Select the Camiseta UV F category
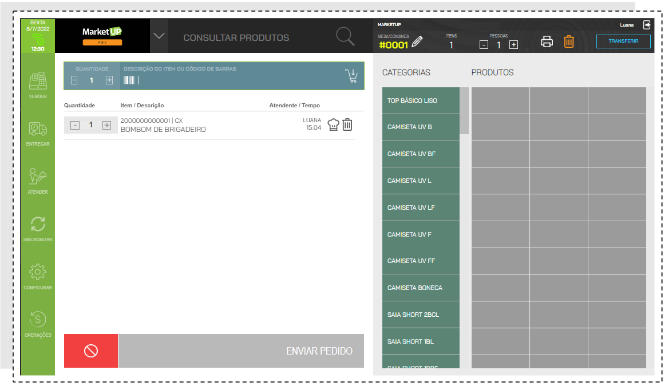Screen dimensions: 671x387 click(x=421, y=235)
